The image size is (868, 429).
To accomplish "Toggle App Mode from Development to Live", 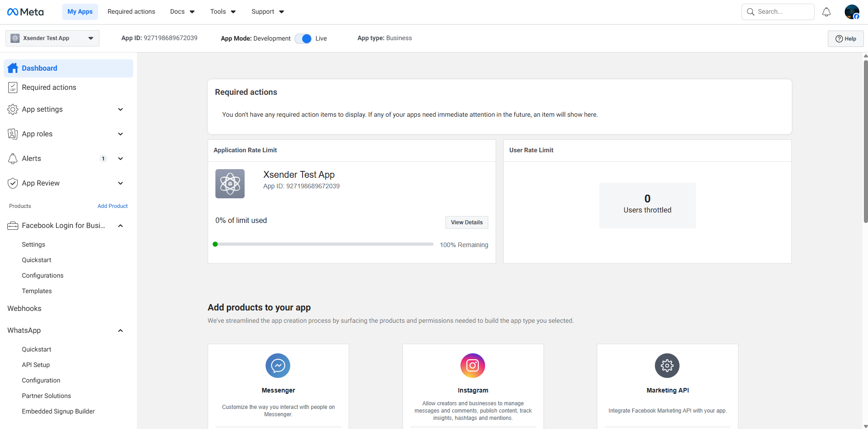I will click(x=303, y=39).
